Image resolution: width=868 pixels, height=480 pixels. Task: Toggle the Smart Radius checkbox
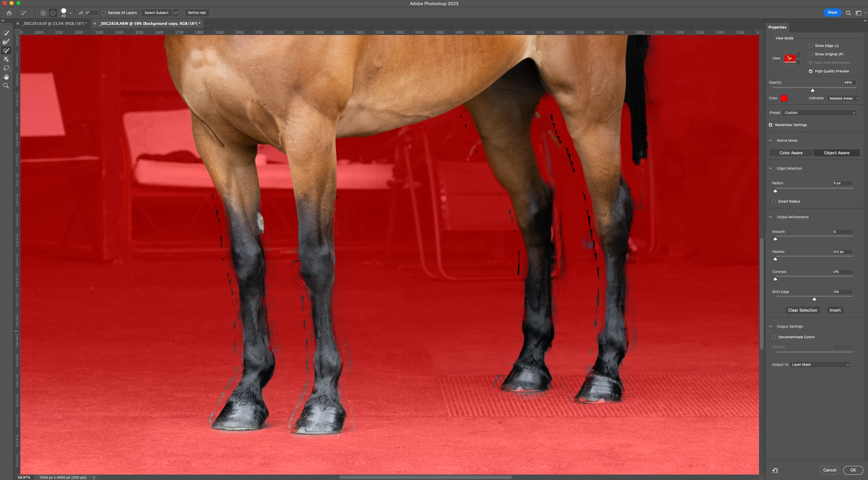(x=774, y=201)
